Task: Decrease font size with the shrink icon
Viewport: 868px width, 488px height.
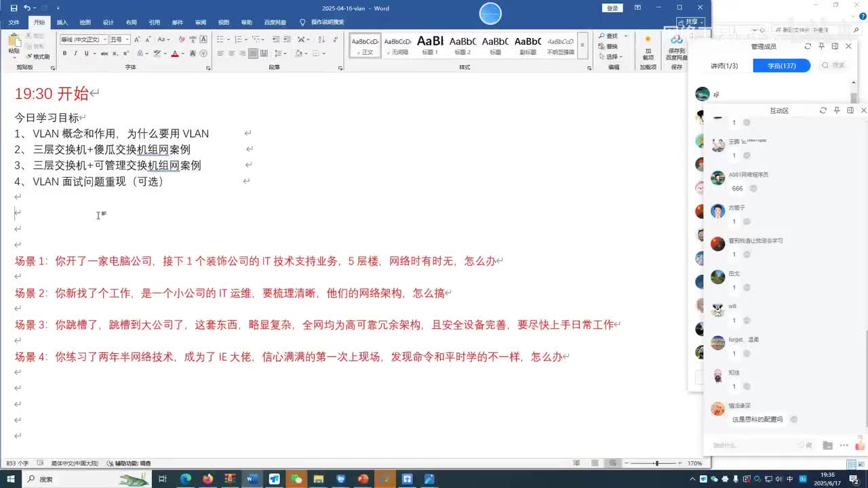Action: [x=148, y=39]
